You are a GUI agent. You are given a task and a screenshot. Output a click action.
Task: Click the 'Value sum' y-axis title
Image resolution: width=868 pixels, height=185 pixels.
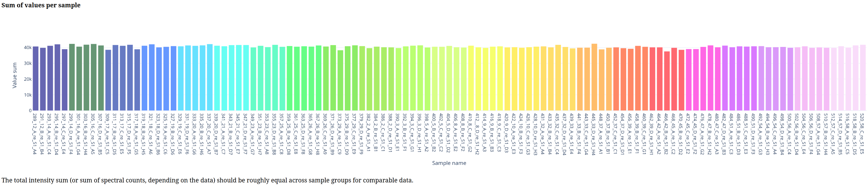[15, 76]
